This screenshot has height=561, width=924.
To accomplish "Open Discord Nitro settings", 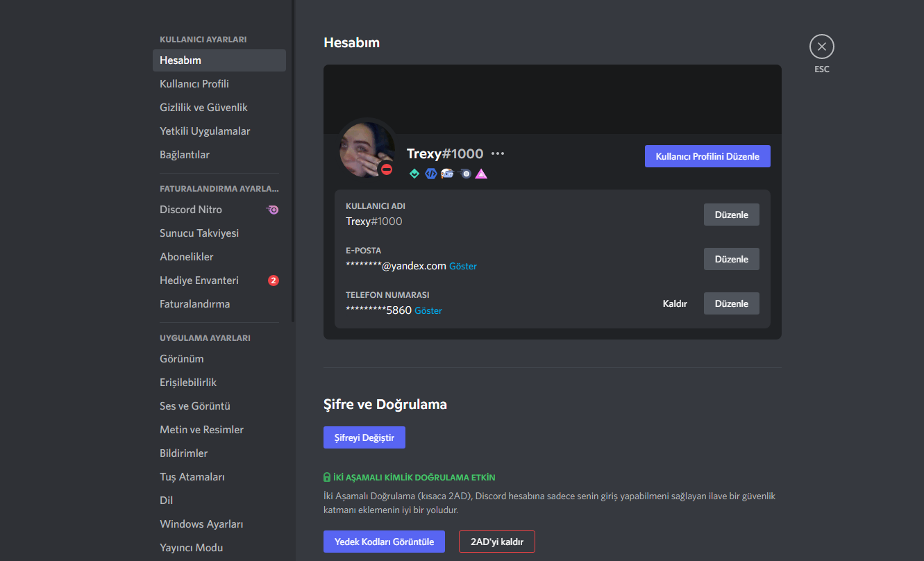I will click(x=219, y=210).
